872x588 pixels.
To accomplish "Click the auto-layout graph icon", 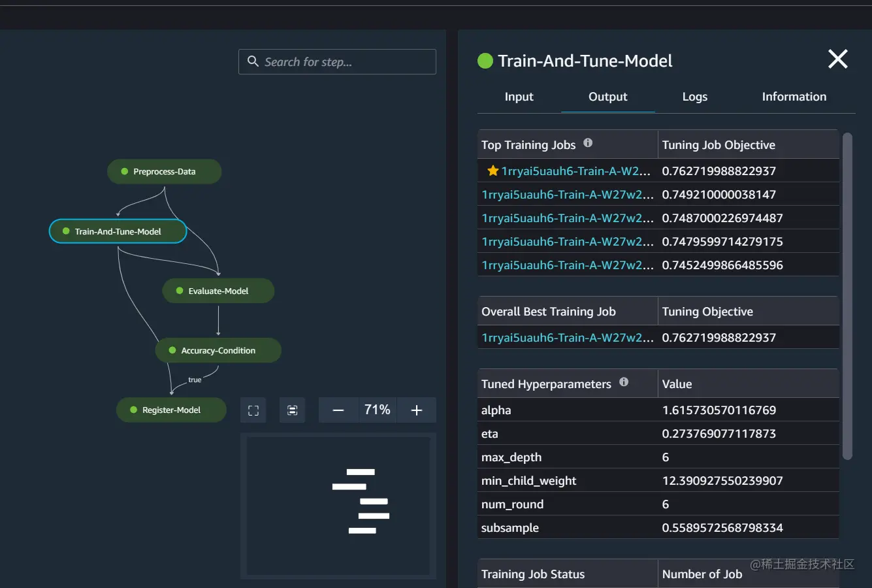I will coord(293,410).
